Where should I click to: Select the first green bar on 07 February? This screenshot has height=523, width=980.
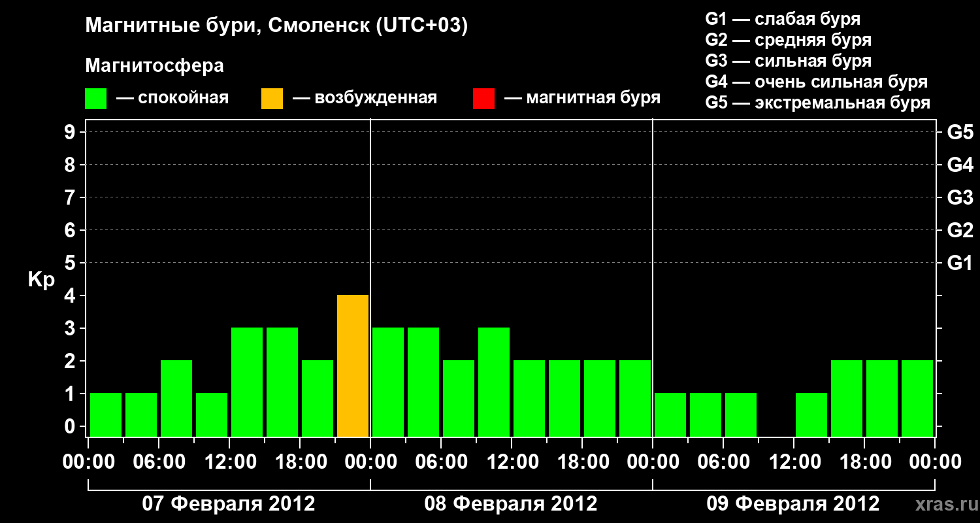[x=106, y=414]
